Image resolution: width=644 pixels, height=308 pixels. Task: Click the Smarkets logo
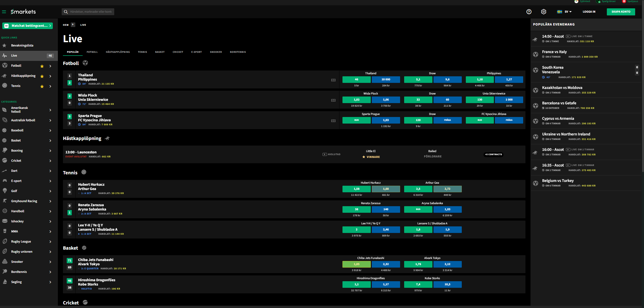(23, 12)
